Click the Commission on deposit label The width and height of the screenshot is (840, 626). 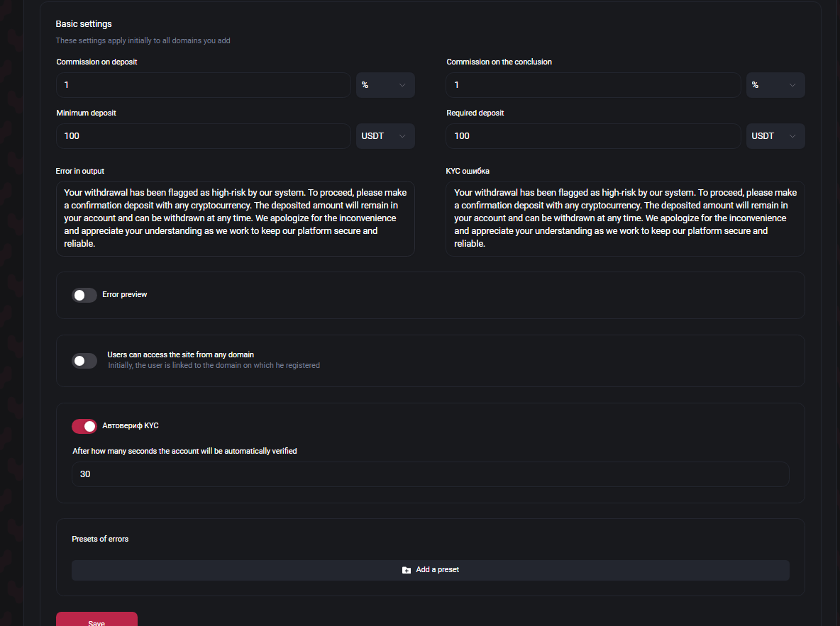96,62
